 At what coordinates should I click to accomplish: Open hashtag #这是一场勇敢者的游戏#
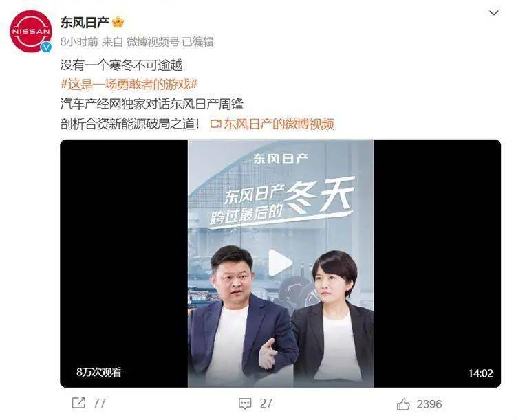click(129, 85)
